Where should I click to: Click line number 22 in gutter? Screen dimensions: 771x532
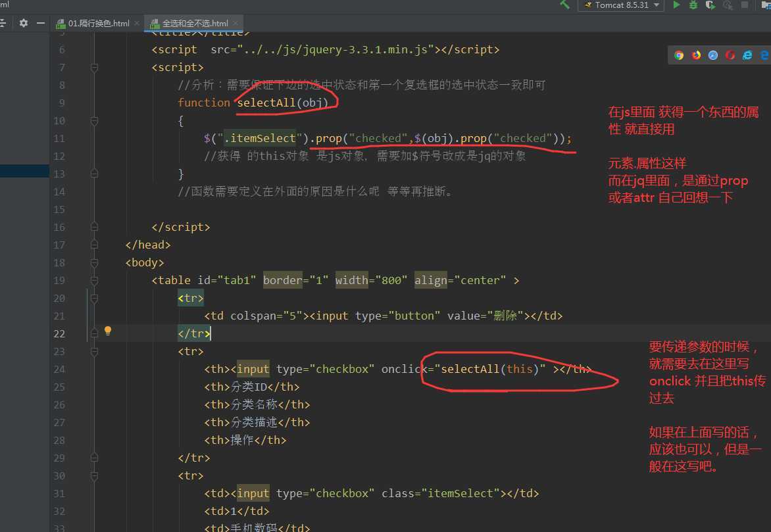tap(59, 334)
